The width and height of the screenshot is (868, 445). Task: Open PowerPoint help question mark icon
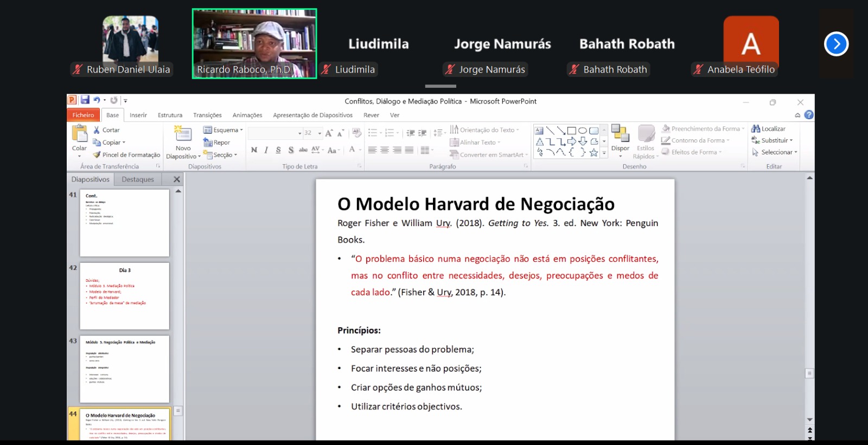[809, 115]
